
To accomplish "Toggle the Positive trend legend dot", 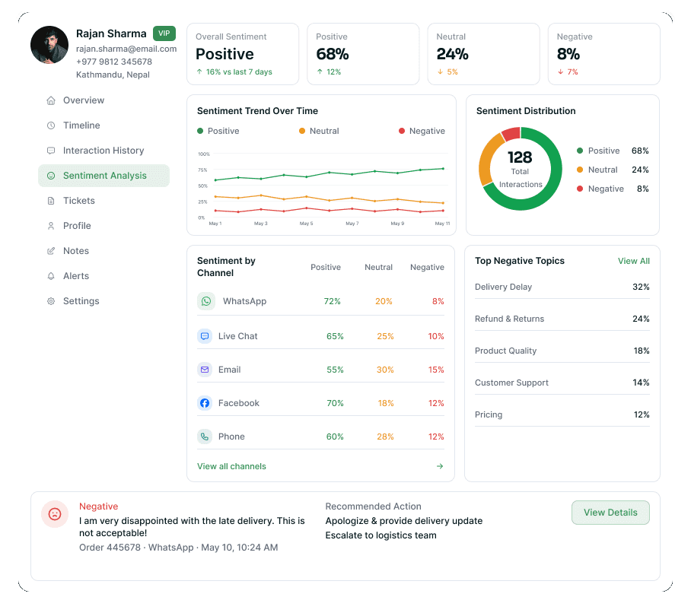I will [200, 131].
